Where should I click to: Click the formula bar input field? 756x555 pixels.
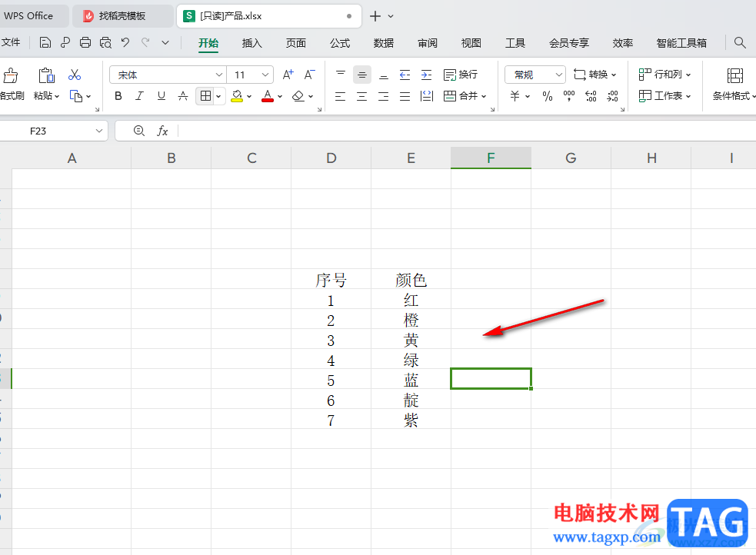tap(466, 131)
